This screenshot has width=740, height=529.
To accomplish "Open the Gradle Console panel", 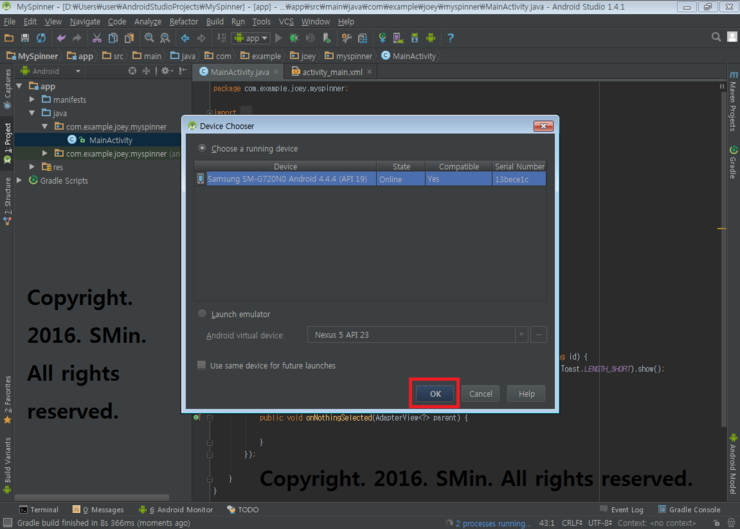I will tap(690, 510).
